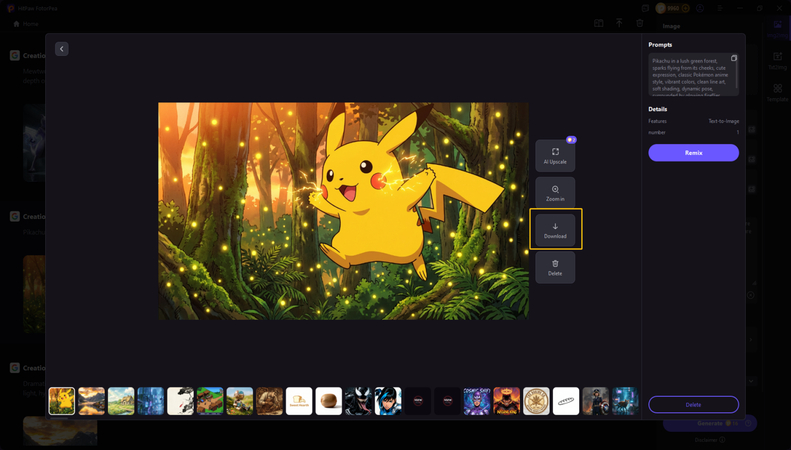Click Home in the background window
Screen dimensions: 791x450
(25, 24)
